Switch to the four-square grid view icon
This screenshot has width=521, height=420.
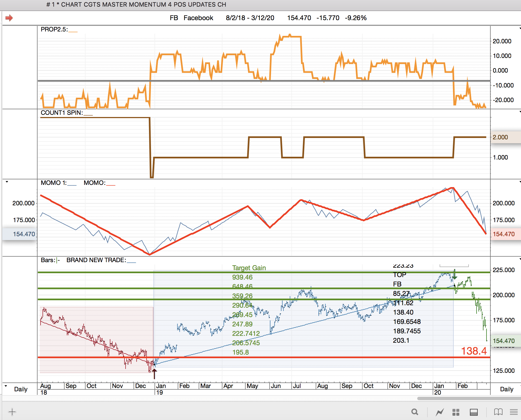point(456,412)
